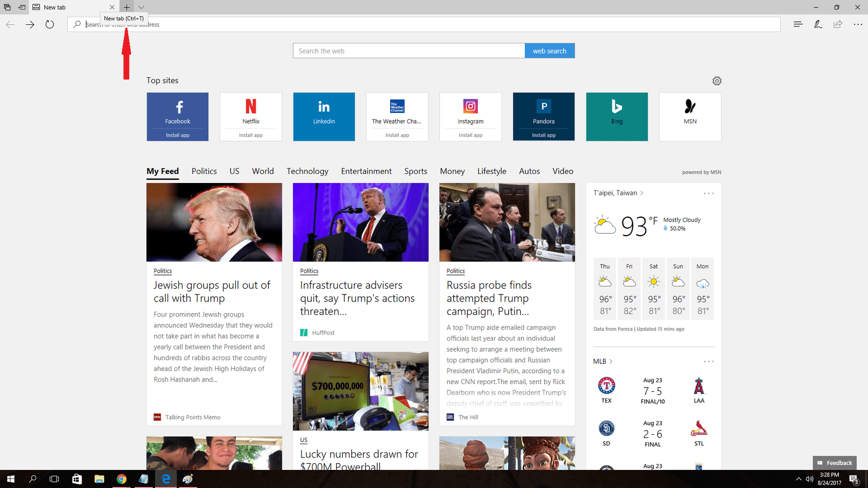Refresh the current page
This screenshot has width=868, height=488.
point(50,24)
